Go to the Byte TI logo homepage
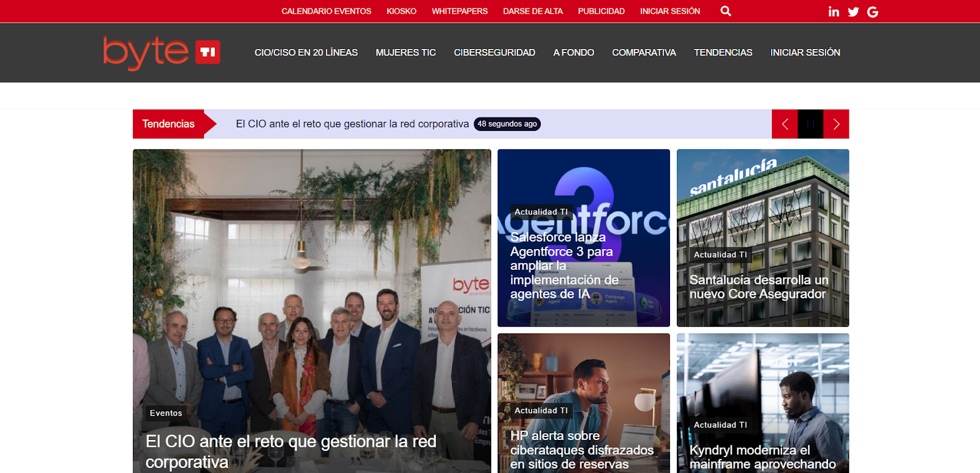The image size is (980, 473). [x=162, y=53]
